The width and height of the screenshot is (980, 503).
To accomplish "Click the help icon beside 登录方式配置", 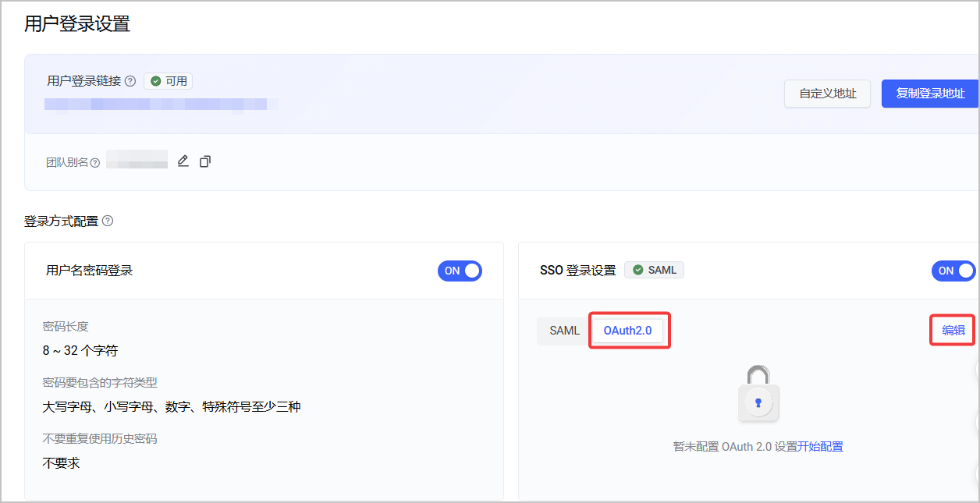I will point(108,221).
